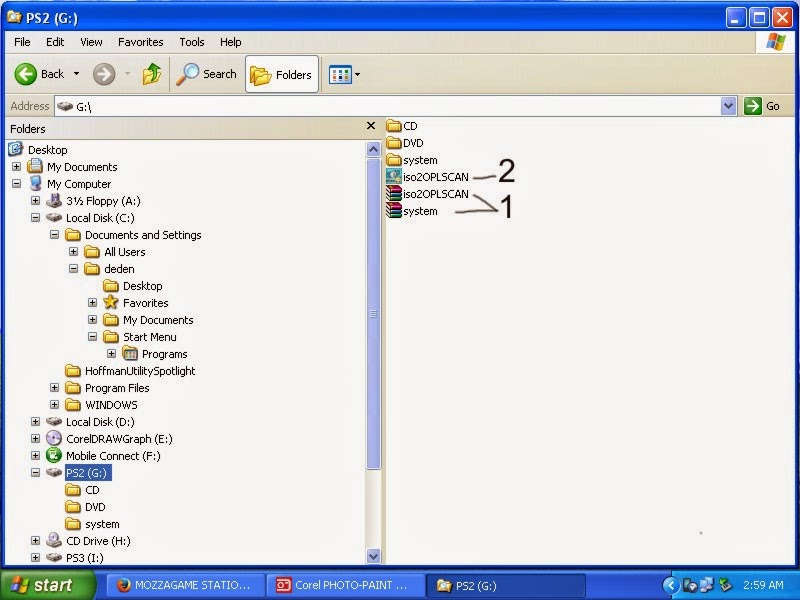Open the Views icon on the toolbar

pyautogui.click(x=339, y=73)
